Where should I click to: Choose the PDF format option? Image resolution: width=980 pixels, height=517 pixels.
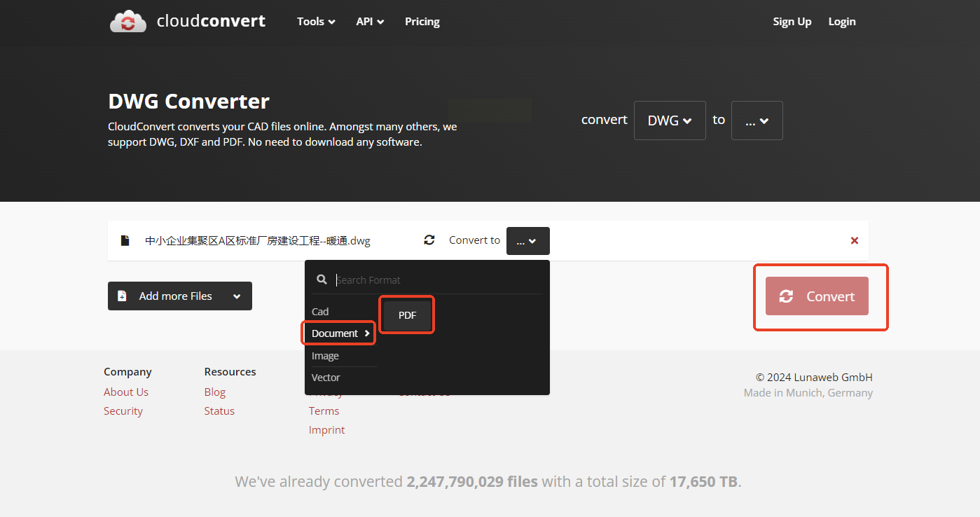click(x=407, y=315)
